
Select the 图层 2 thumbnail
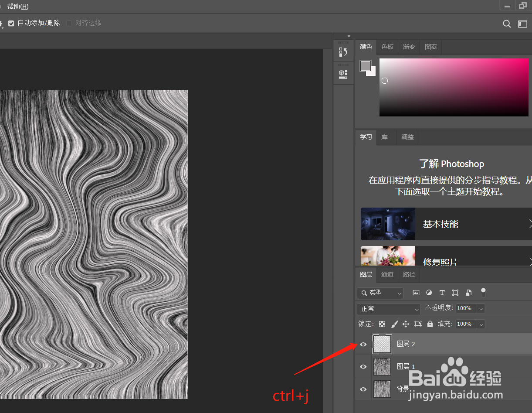pyautogui.click(x=382, y=344)
